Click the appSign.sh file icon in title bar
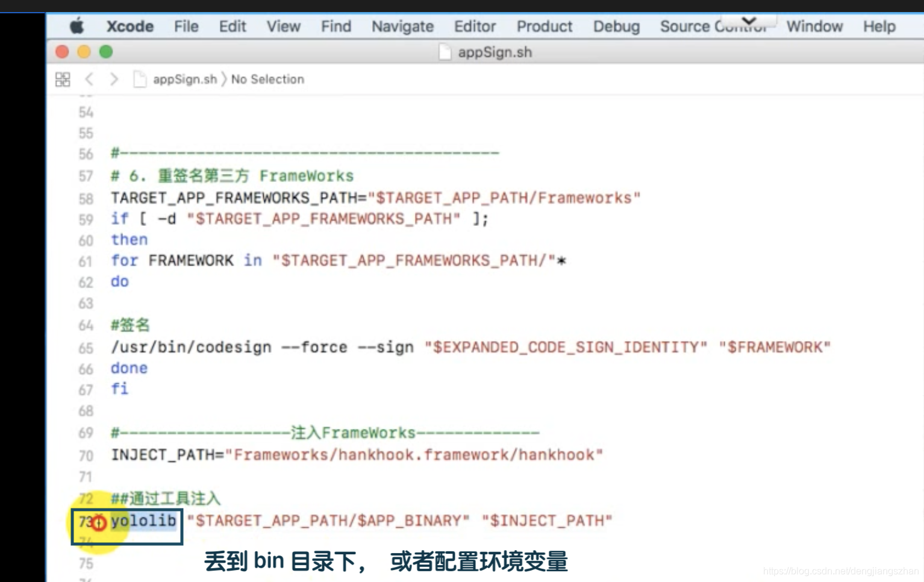Viewport: 924px width, 582px height. (445, 52)
